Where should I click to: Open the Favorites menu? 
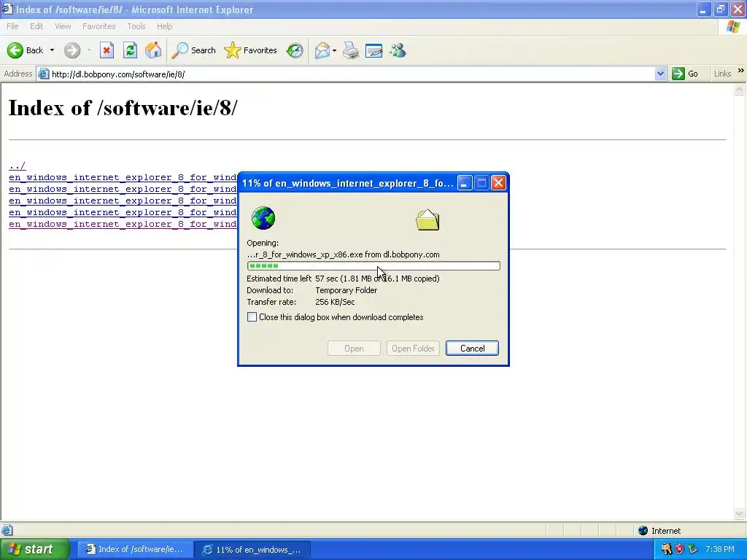coord(98,26)
